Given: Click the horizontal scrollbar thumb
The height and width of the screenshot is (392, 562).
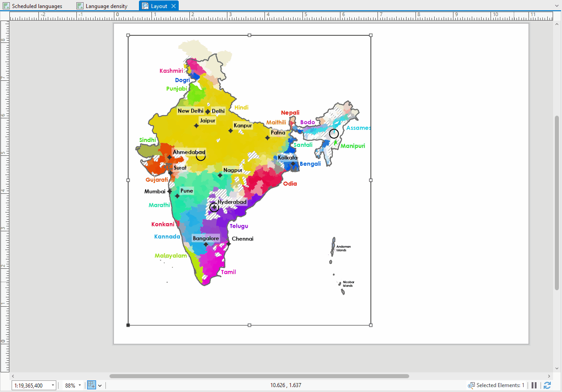Looking at the screenshot, I should click(259, 376).
